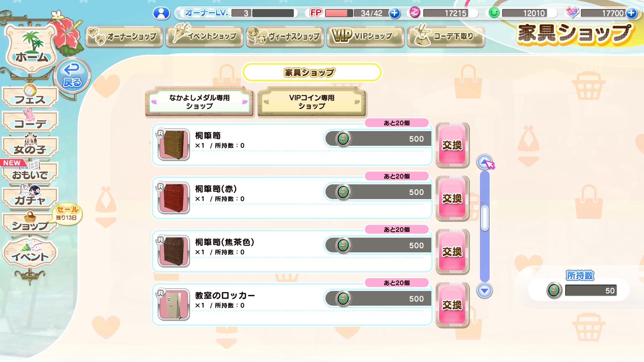Click the list scrollbar handle

coord(484,218)
